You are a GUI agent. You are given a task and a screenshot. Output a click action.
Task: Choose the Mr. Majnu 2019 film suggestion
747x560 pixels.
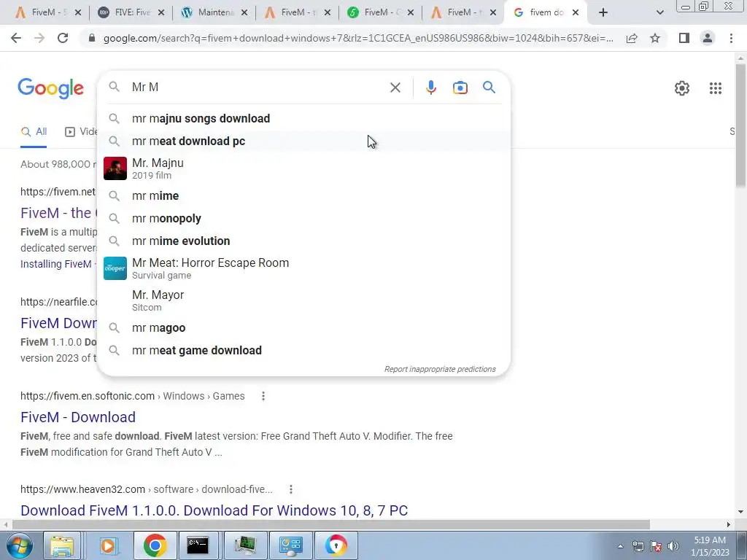click(x=303, y=168)
